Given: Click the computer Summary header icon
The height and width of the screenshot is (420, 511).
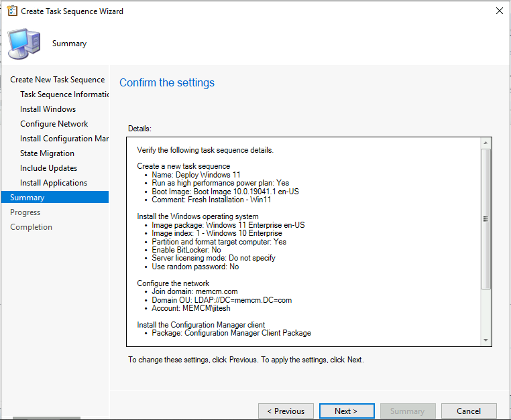Looking at the screenshot, I should pyautogui.click(x=24, y=44).
